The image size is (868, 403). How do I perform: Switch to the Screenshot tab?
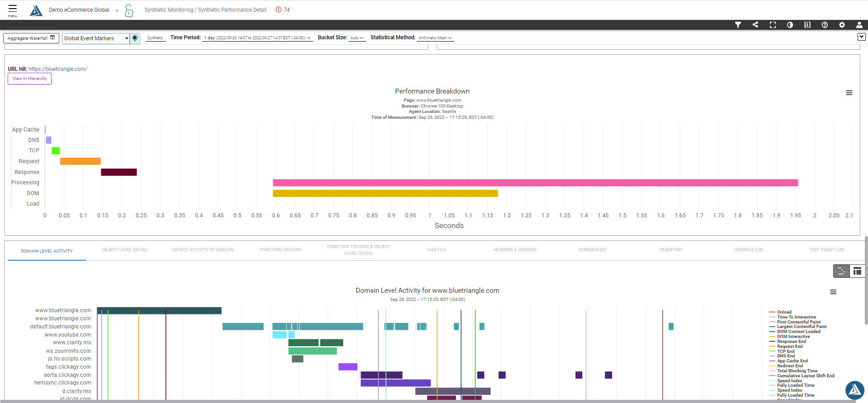pyautogui.click(x=593, y=250)
